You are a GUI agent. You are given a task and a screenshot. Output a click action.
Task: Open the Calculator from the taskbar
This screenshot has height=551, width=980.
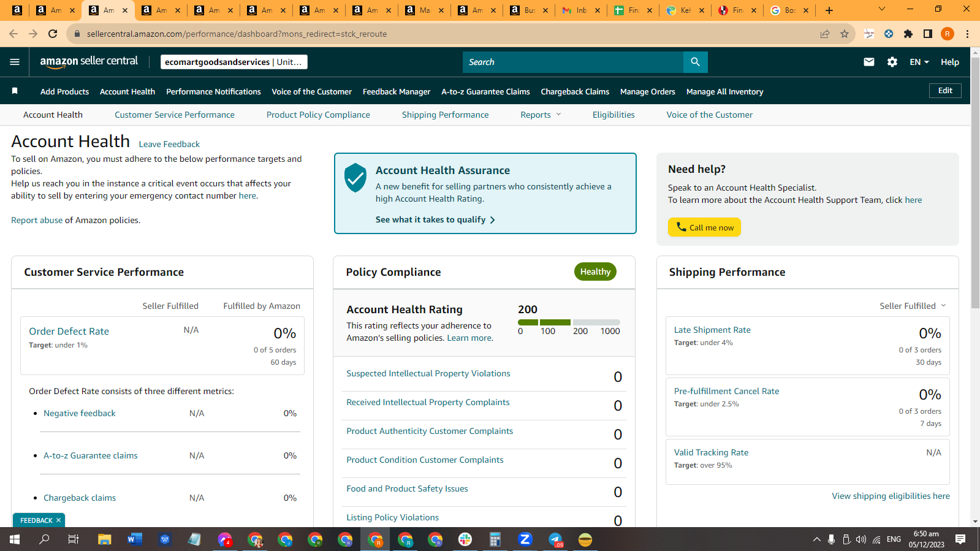click(x=495, y=539)
